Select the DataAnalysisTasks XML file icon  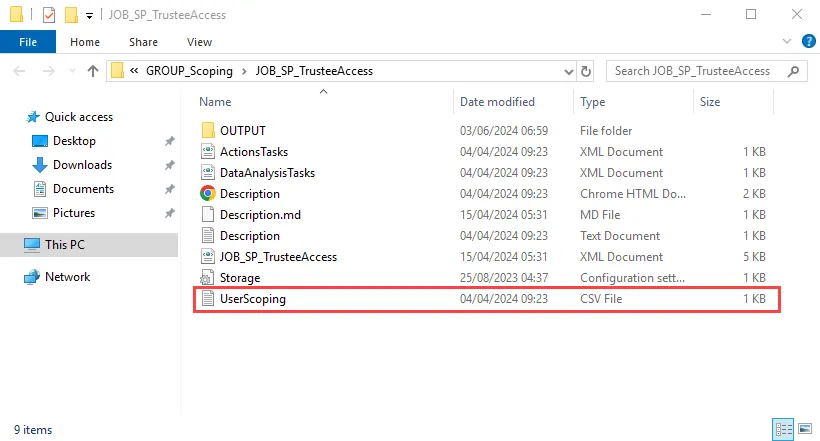[x=208, y=173]
